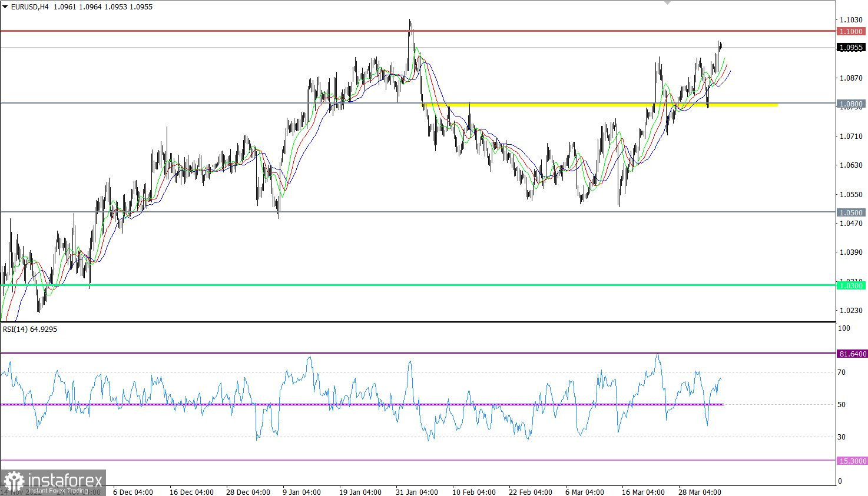Select the 1.1000 red price level label
868x496 pixels.
coord(852,31)
